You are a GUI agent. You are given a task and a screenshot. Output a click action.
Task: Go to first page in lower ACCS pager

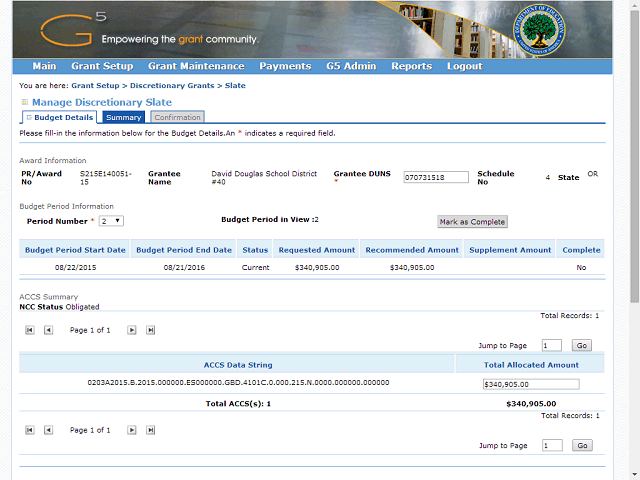[x=30, y=430]
